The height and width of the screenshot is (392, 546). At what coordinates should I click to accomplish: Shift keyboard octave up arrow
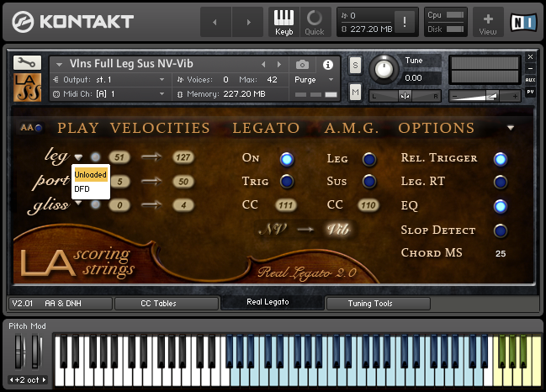coord(44,380)
